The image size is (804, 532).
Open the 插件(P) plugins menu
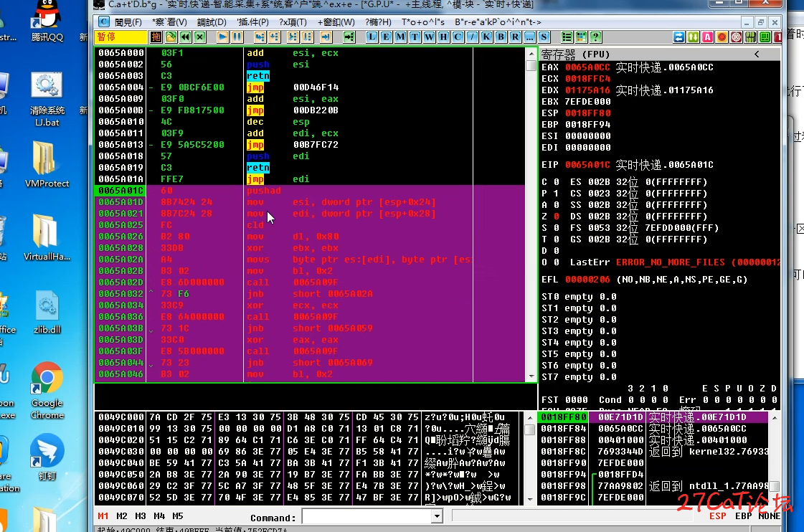(252, 22)
